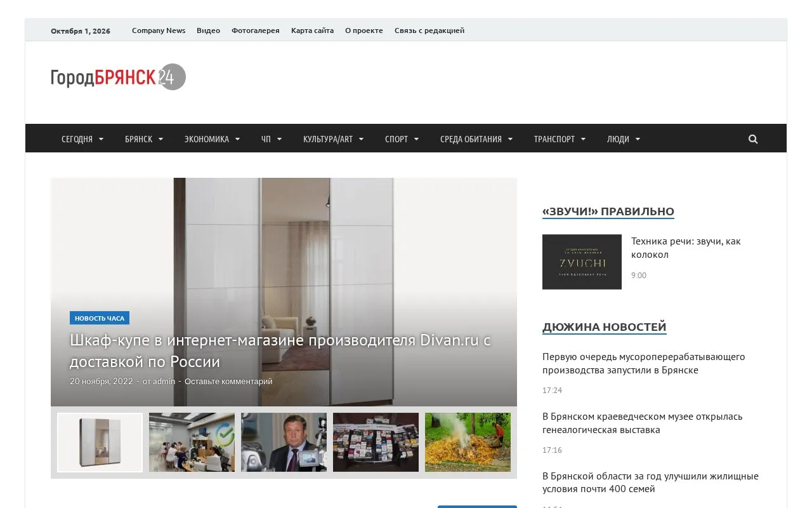The image size is (812, 508).
Task: Click the 17:24 news timestamp
Action: [x=552, y=391]
